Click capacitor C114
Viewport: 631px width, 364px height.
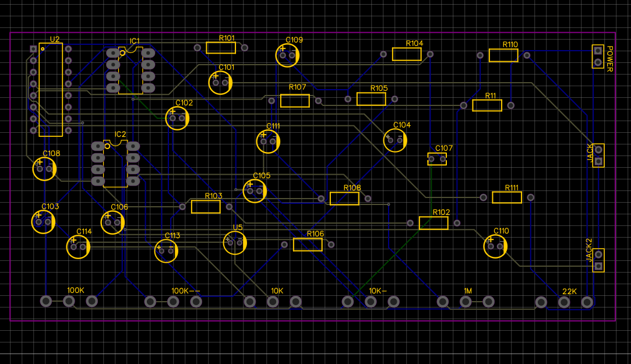click(x=78, y=246)
